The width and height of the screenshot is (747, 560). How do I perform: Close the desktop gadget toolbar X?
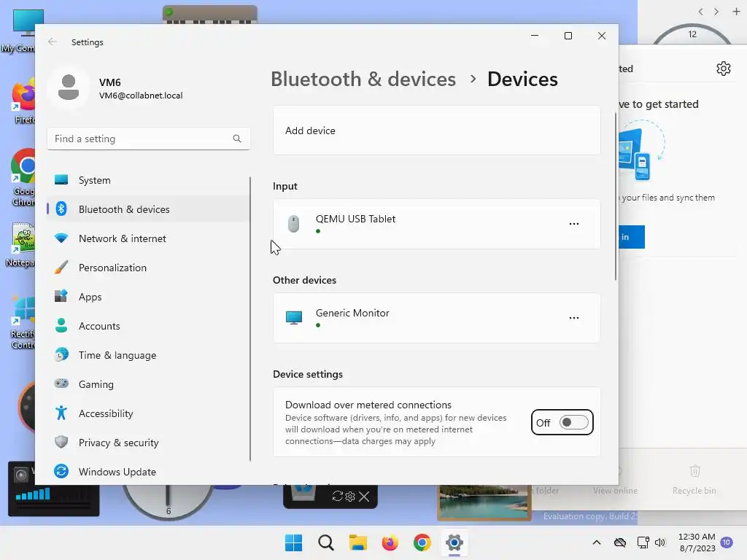pos(364,497)
